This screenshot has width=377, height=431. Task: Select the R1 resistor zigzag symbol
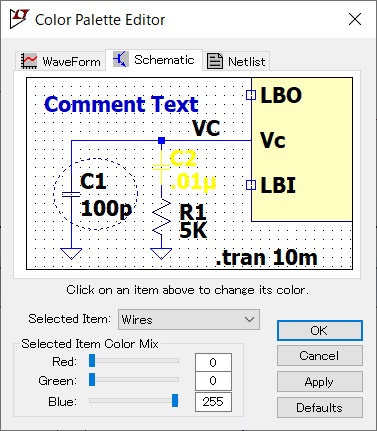(x=162, y=217)
